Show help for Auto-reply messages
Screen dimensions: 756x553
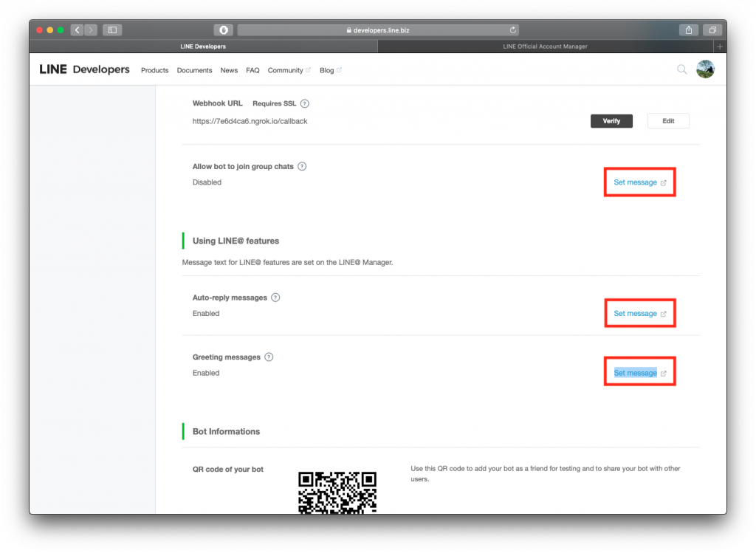click(x=275, y=298)
